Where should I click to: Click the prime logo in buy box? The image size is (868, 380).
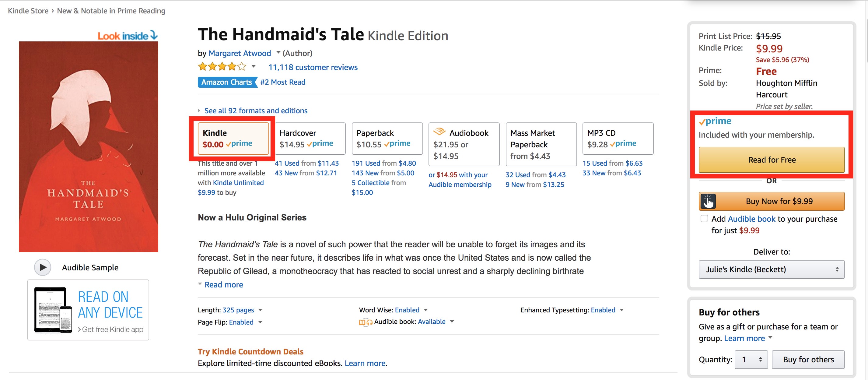pos(715,121)
